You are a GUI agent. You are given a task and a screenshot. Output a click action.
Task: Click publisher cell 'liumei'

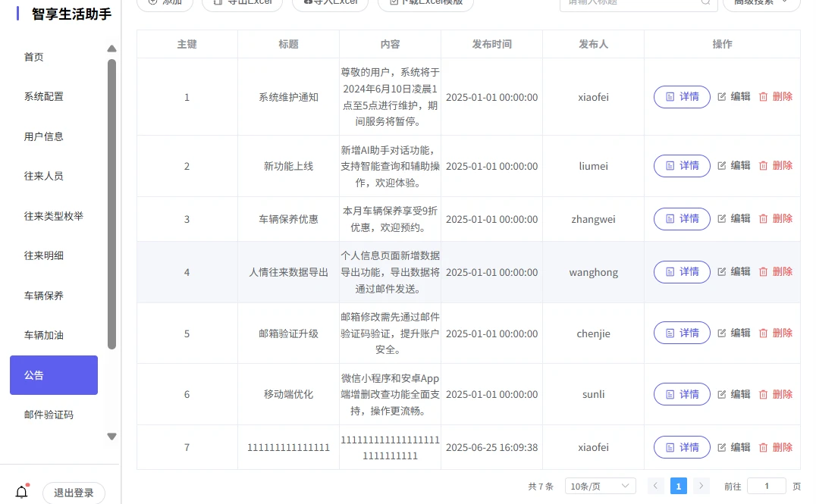[593, 166]
